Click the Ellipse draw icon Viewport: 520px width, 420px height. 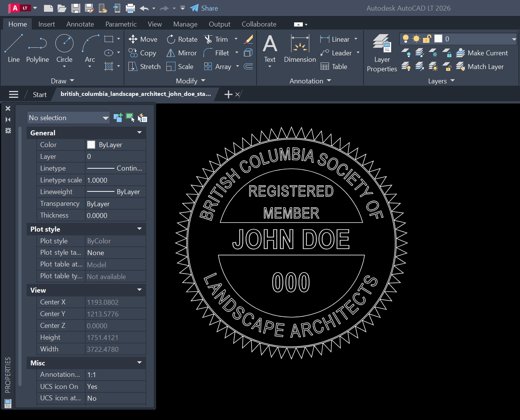click(109, 53)
